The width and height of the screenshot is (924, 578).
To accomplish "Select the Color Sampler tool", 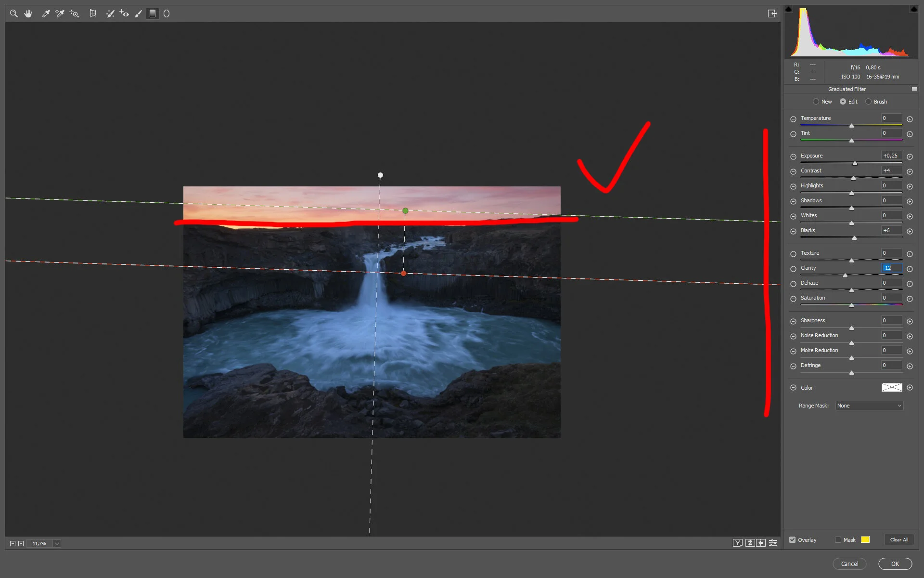I will pyautogui.click(x=60, y=14).
